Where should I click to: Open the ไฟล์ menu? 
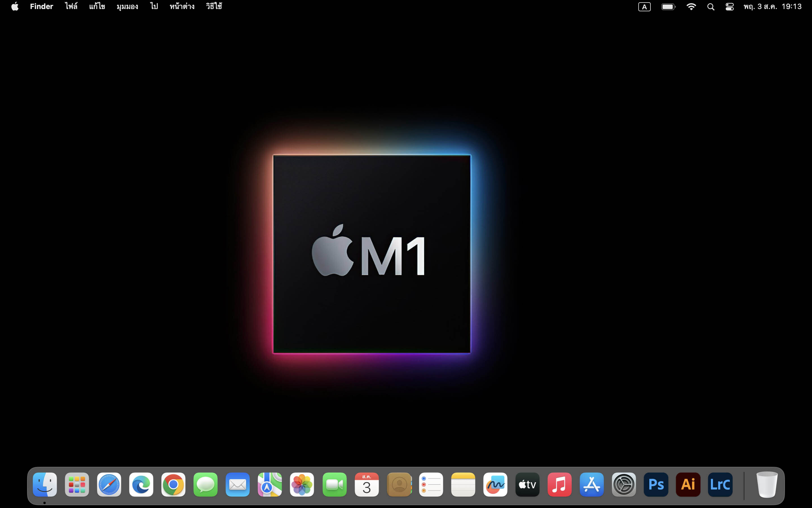pyautogui.click(x=71, y=7)
